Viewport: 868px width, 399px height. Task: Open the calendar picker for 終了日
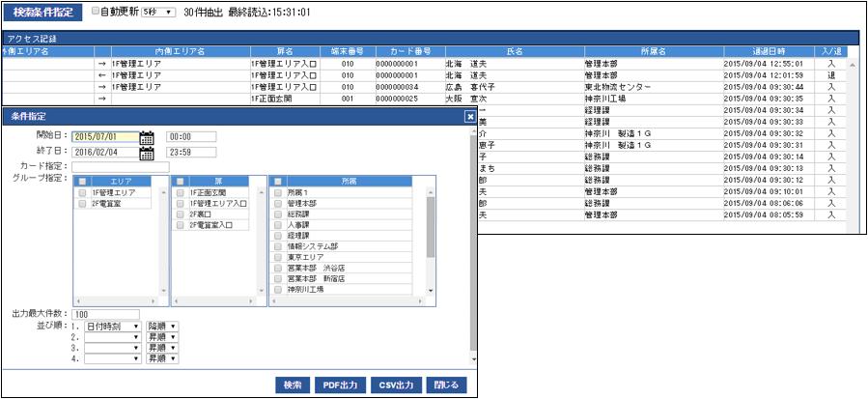click(147, 152)
